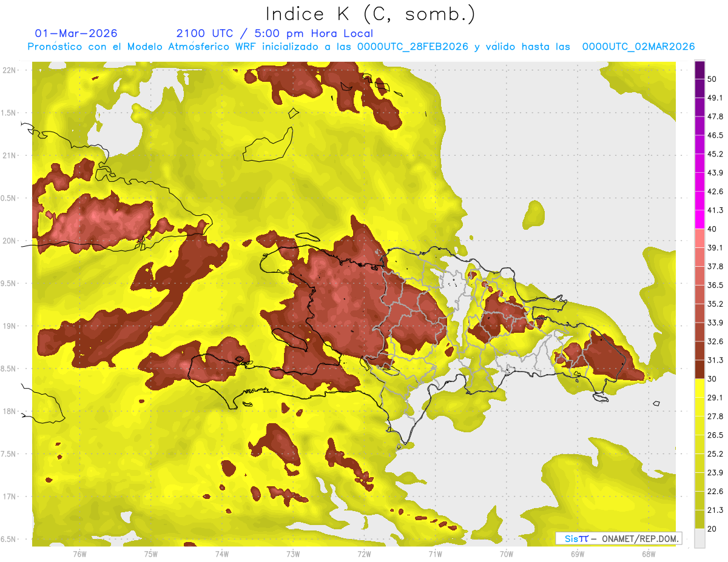Screen dimensions: 728x562
Task: Select the date text '01-Mar-2026'
Action: point(76,33)
